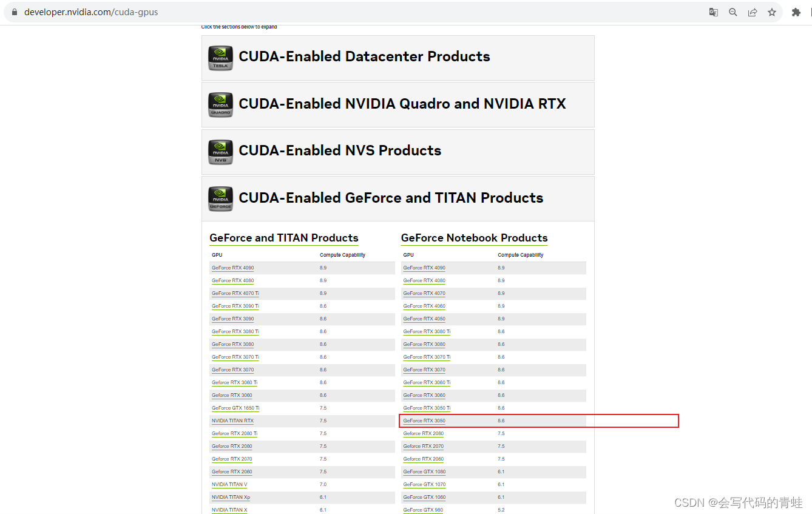Expand CUDA-Enabled NVS Products section

(398, 152)
